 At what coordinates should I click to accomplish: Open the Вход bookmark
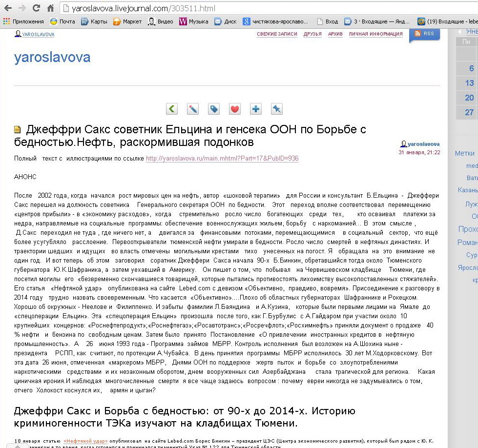coord(328,21)
